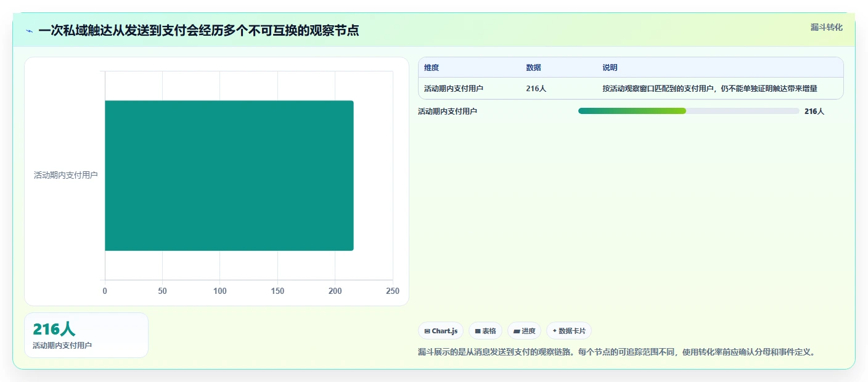Click the 216人 value next to progress bar
Image resolution: width=868 pixels, height=382 pixels.
814,112
